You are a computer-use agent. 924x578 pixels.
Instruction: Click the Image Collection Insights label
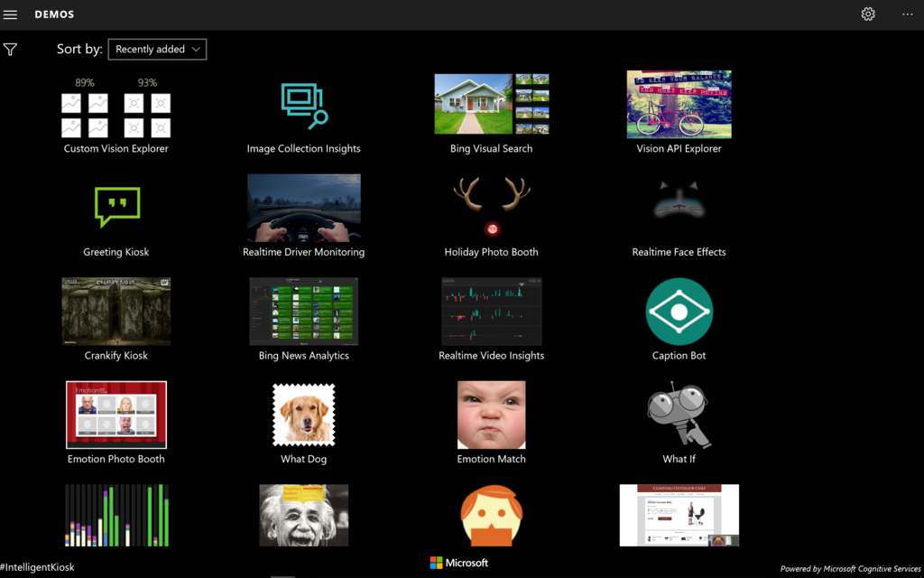pyautogui.click(x=303, y=149)
